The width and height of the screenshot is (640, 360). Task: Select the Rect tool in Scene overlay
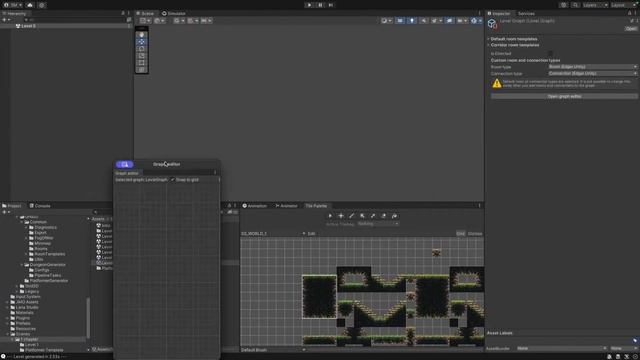[x=142, y=62]
